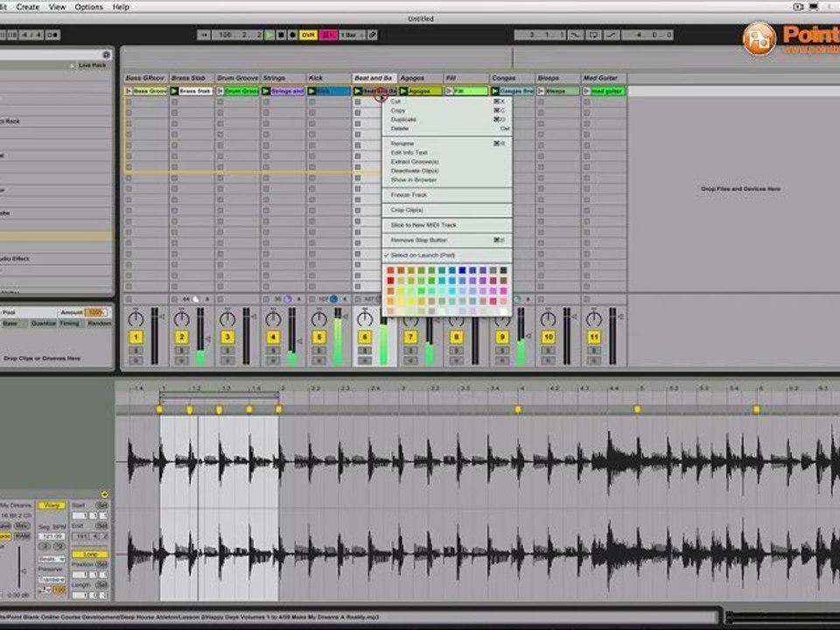Click the warp marker at bar 4
This screenshot has width=840, height=630.
[517, 409]
